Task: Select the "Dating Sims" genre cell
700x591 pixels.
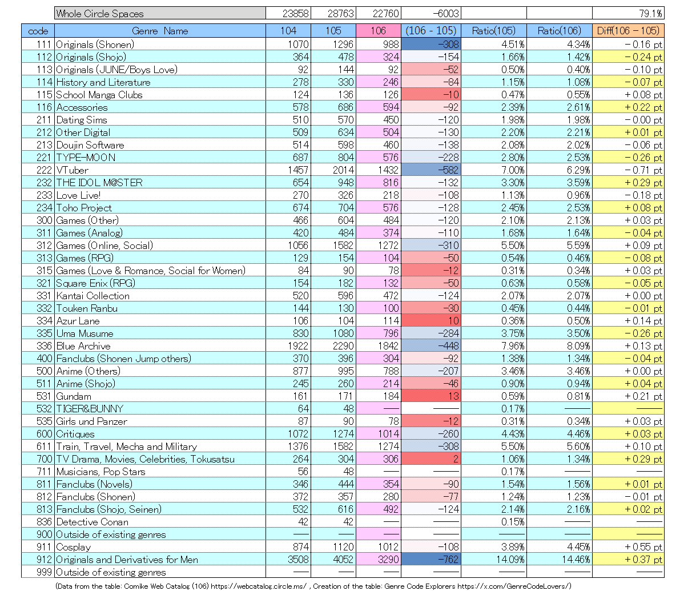Action: tap(160, 120)
